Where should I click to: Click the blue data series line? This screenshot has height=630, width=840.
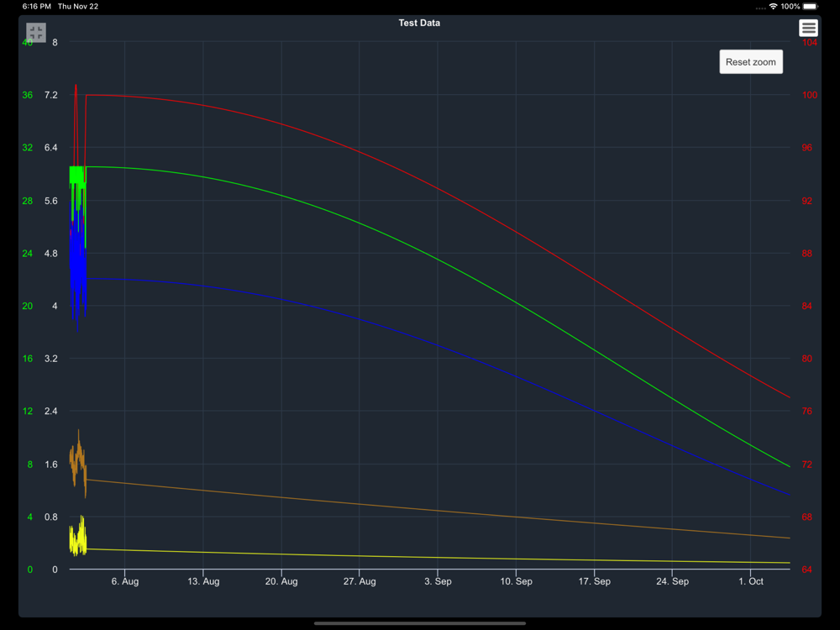click(x=438, y=344)
